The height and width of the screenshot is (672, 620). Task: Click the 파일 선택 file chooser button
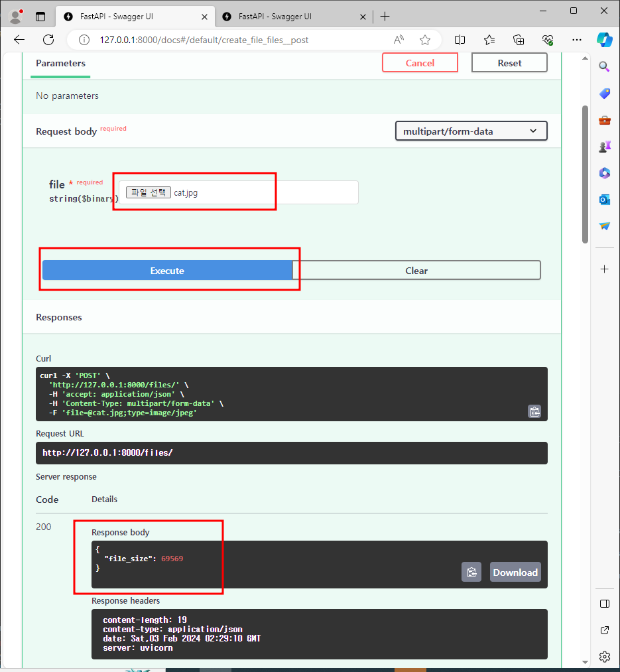pyautogui.click(x=149, y=193)
